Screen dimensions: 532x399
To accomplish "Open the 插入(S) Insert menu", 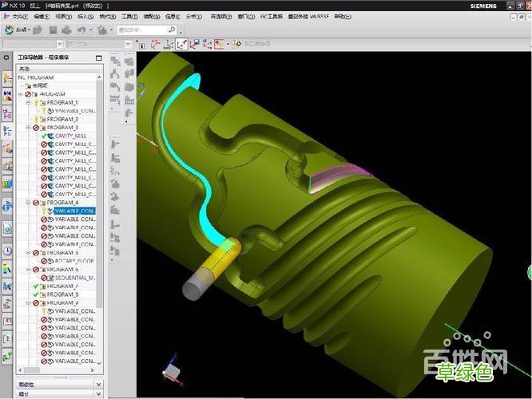I will [85, 17].
